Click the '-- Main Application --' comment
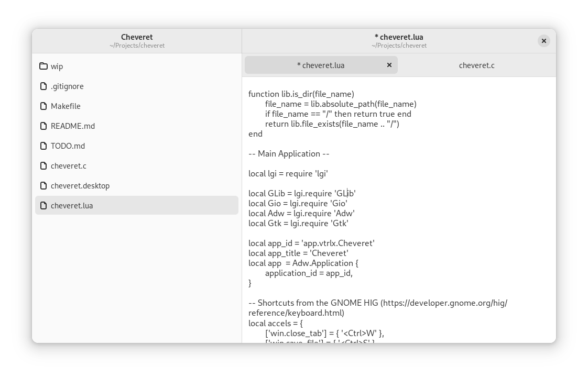 [x=289, y=154]
